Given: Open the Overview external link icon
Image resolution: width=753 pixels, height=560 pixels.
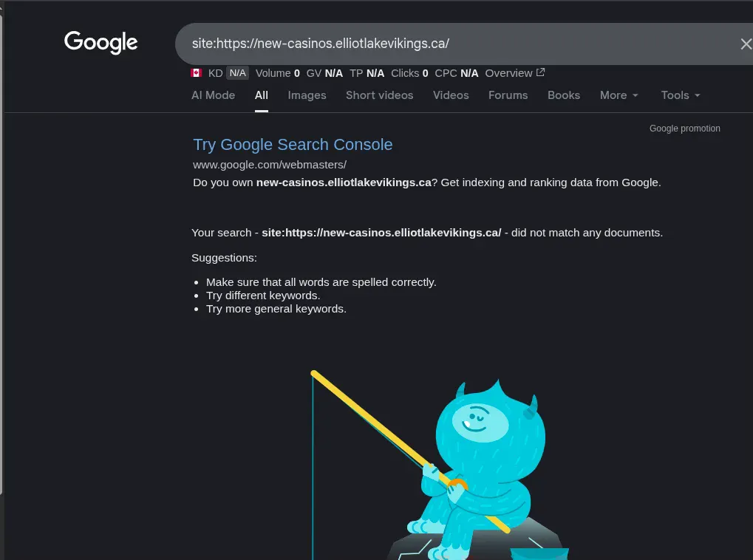Looking at the screenshot, I should point(540,72).
